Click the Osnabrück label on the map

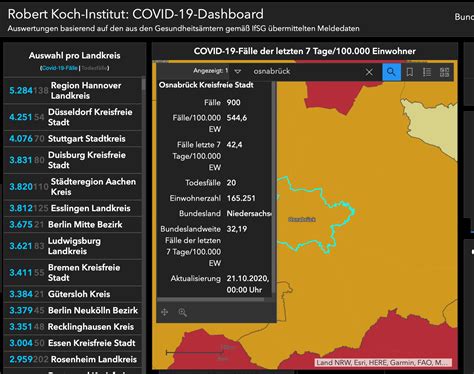point(302,219)
